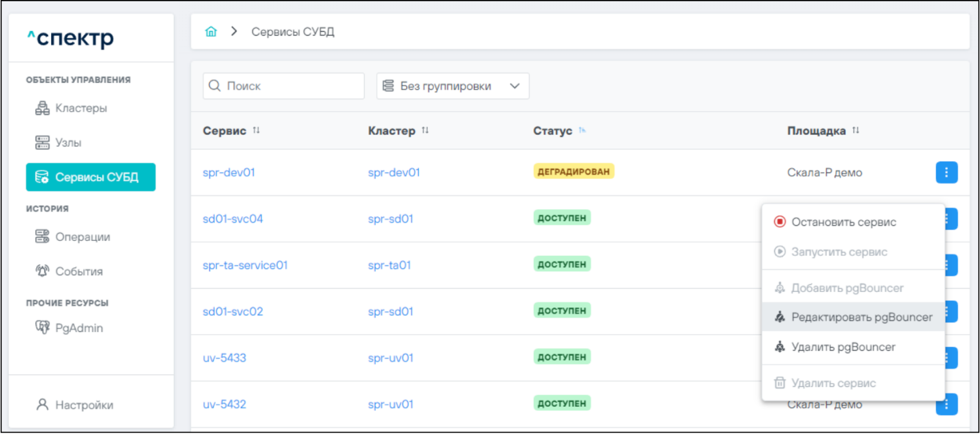The height and width of the screenshot is (434, 980).
Task: Select Удалить pgBouncer menu item
Action: coord(843,347)
